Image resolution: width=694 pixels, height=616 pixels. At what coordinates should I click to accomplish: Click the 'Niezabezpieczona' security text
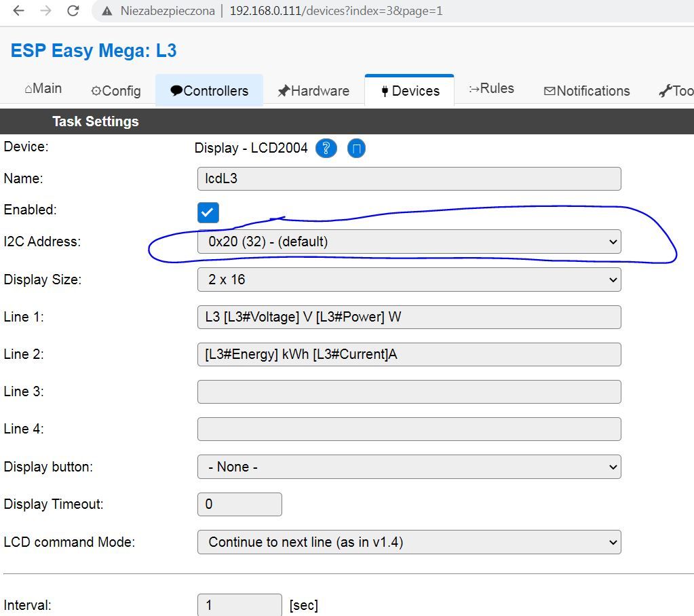point(168,11)
